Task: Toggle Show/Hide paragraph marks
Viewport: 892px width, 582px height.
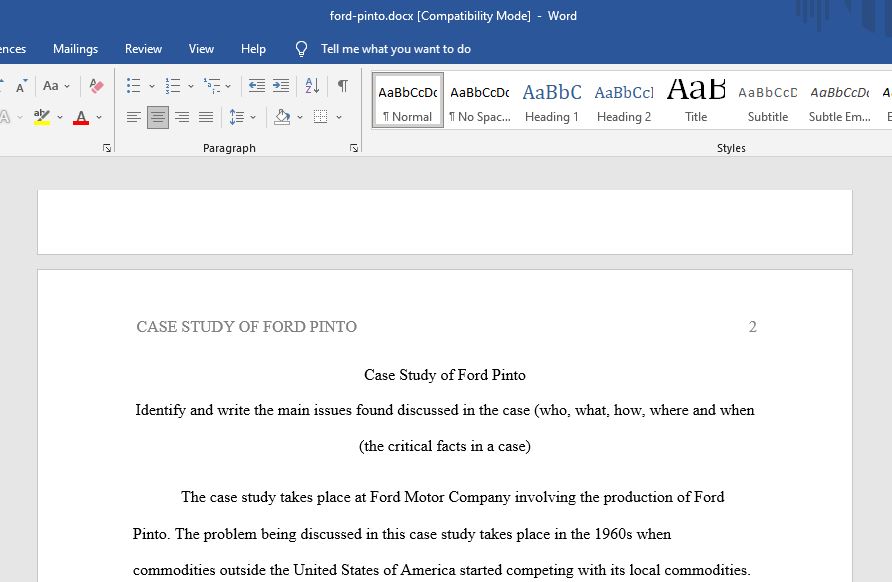Action: (342, 86)
